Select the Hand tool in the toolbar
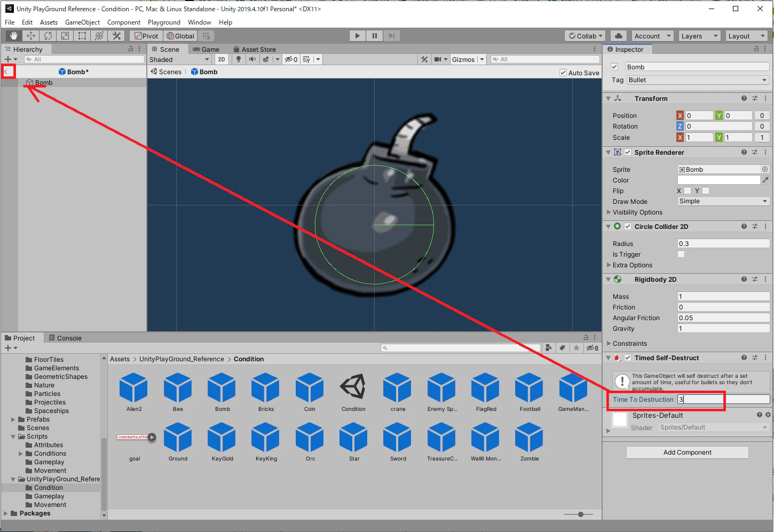This screenshot has height=532, width=774. 14,36
